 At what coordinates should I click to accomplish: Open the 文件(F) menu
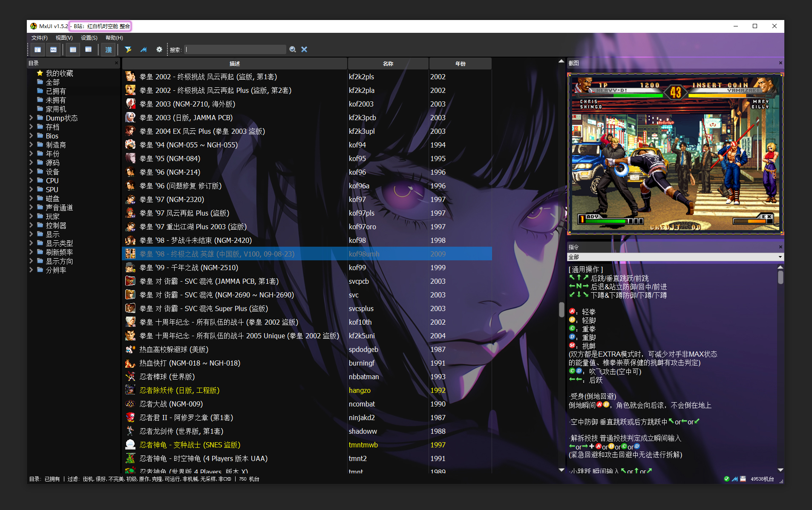point(39,38)
